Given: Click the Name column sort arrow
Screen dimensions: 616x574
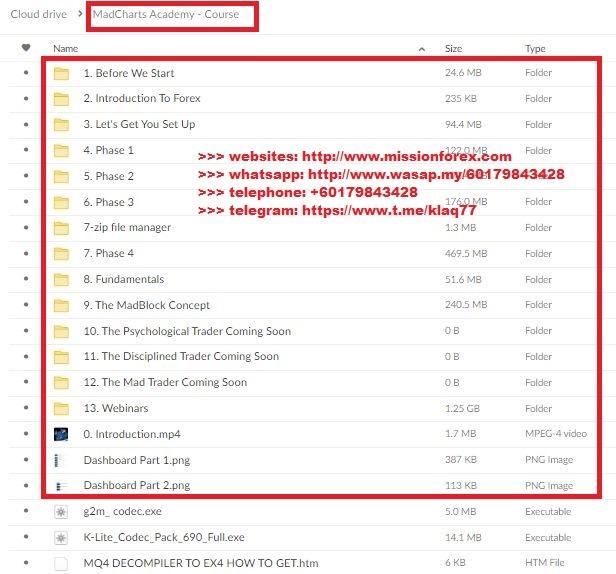Looking at the screenshot, I should 420,48.
